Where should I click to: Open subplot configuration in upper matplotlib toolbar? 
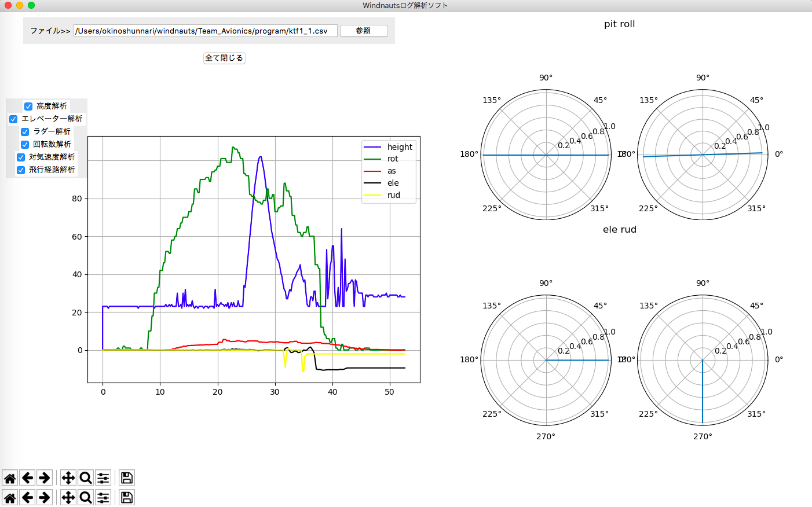click(x=103, y=477)
